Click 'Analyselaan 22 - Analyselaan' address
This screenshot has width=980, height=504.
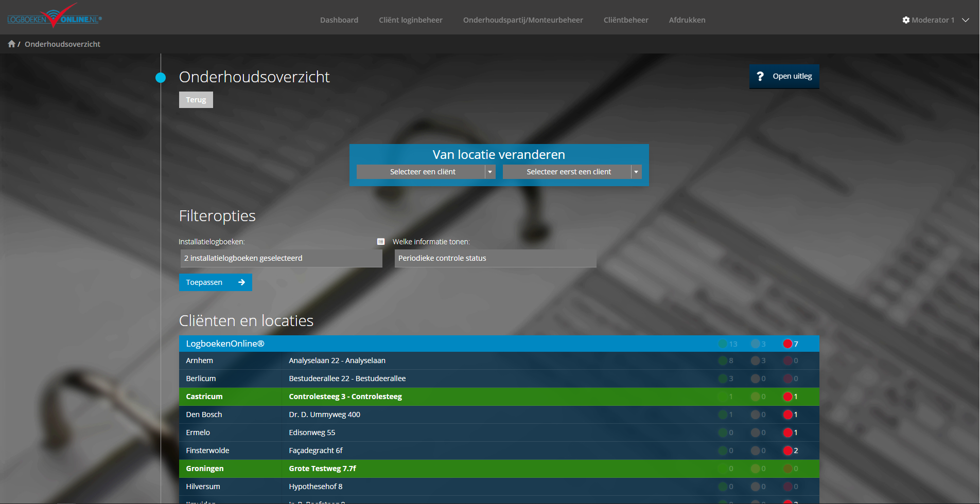tap(337, 361)
